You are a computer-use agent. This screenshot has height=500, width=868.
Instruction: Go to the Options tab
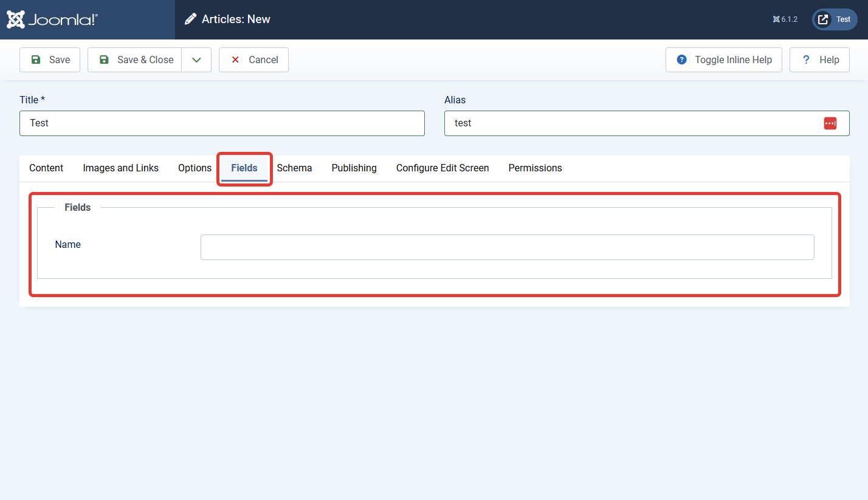195,168
